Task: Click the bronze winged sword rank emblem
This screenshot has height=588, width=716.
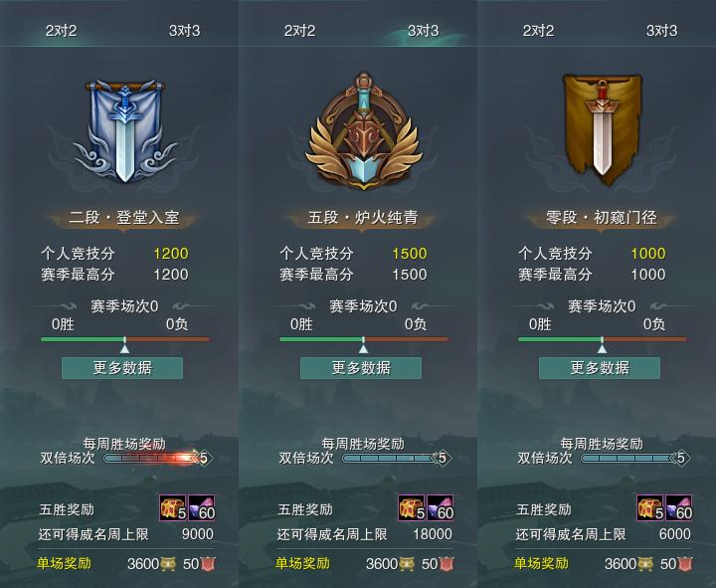Action: coord(364,131)
